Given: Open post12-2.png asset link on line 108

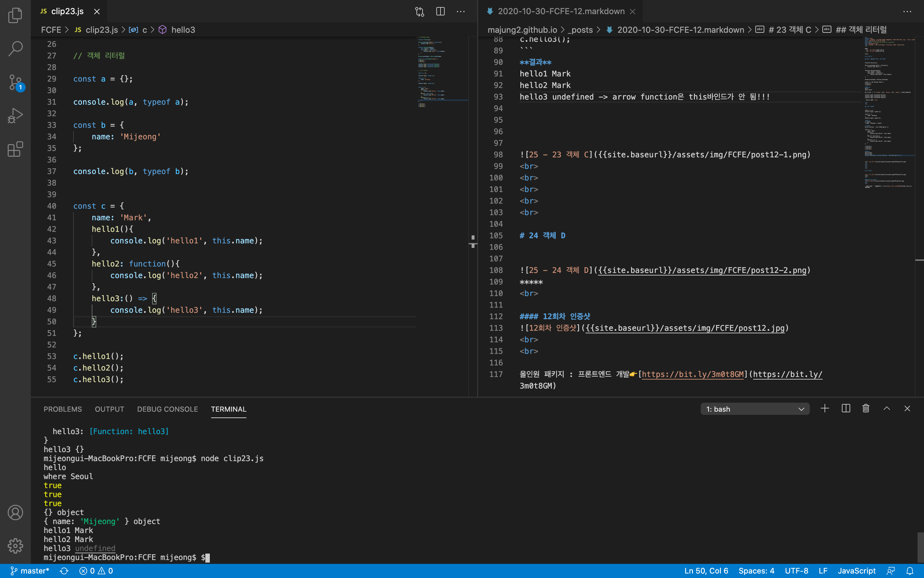Looking at the screenshot, I should tap(702, 270).
